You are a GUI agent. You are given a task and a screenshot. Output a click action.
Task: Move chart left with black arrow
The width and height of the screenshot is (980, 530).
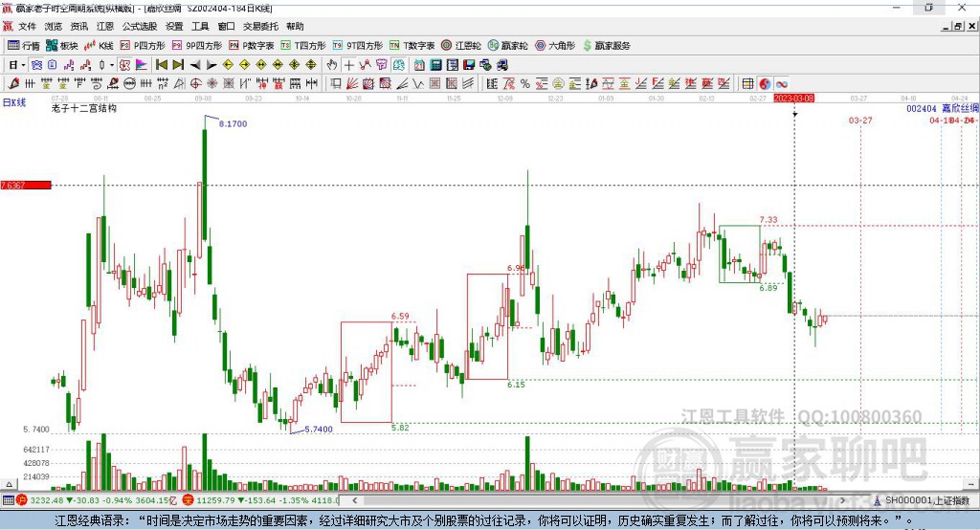point(195,65)
